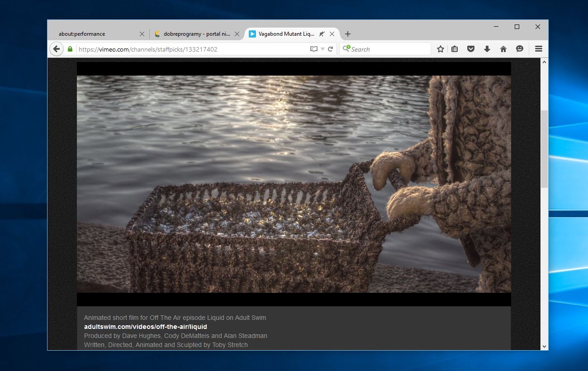The image size is (588, 371).
Task: Open the Downloads panel arrow icon
Action: point(487,49)
